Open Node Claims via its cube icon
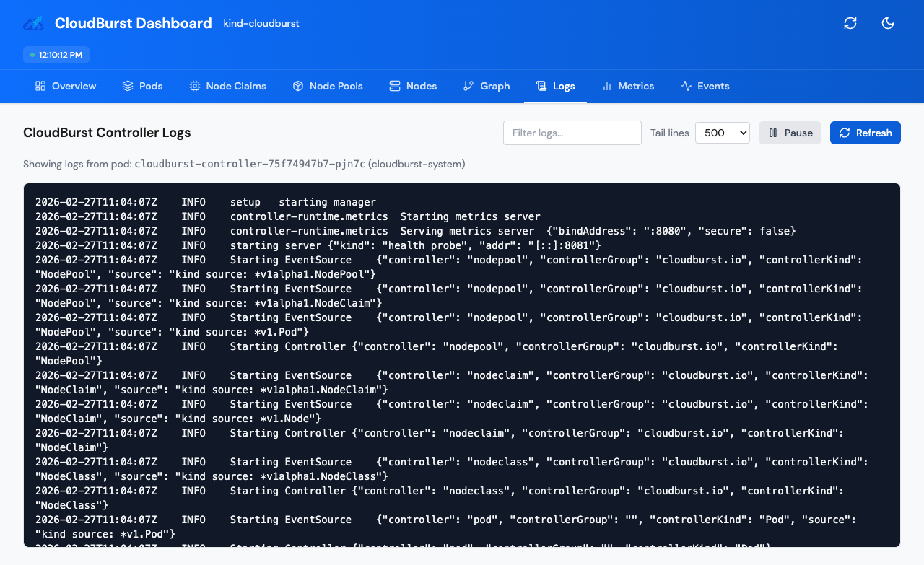 click(x=194, y=86)
